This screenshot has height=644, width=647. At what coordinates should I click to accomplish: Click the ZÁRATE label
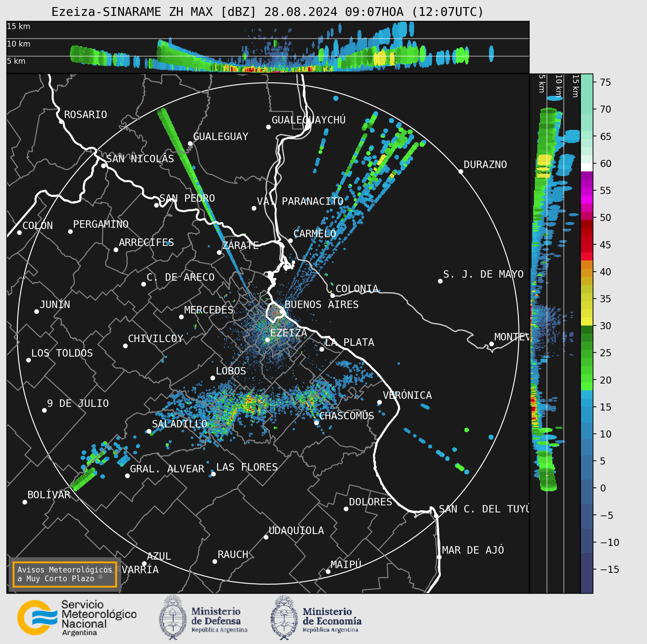240,245
